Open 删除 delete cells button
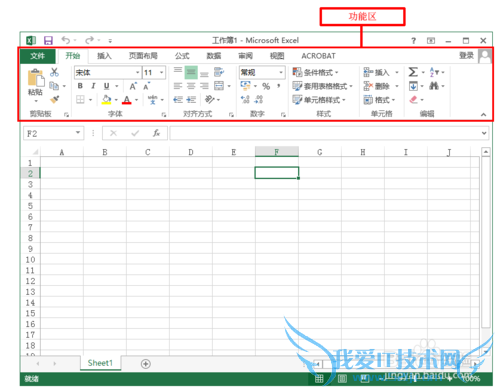Image resolution: width=500 pixels, height=392 pixels. pos(381,86)
